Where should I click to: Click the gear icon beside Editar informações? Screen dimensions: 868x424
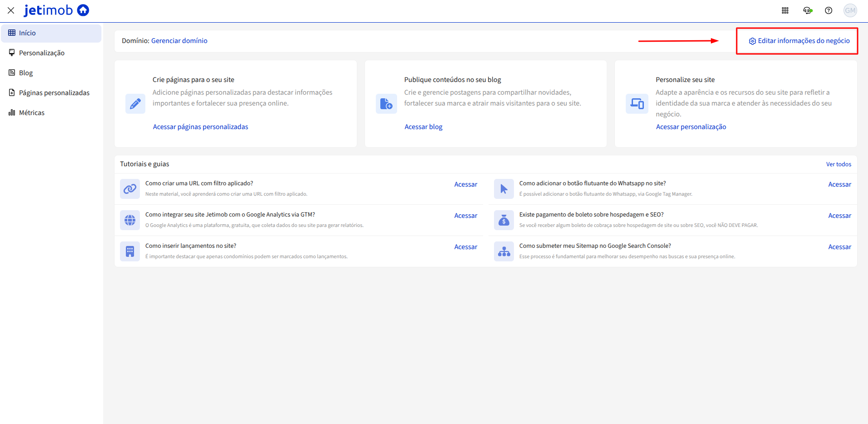(x=753, y=41)
